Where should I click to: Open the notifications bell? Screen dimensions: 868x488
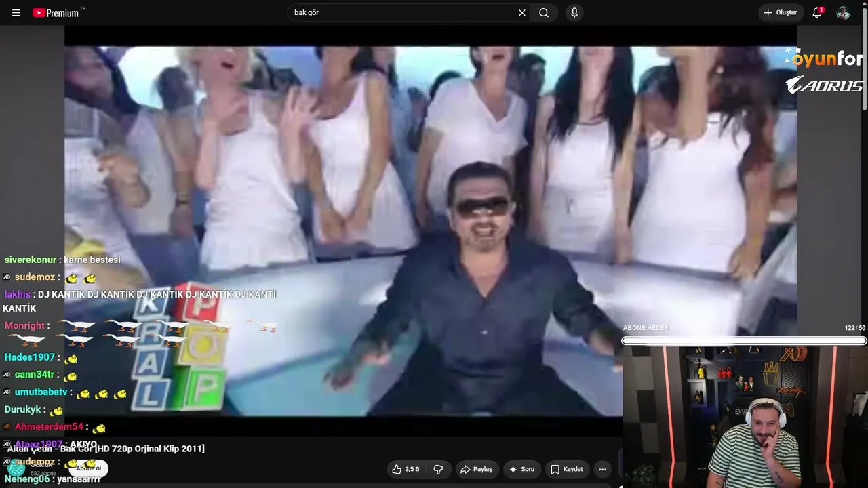click(x=817, y=13)
